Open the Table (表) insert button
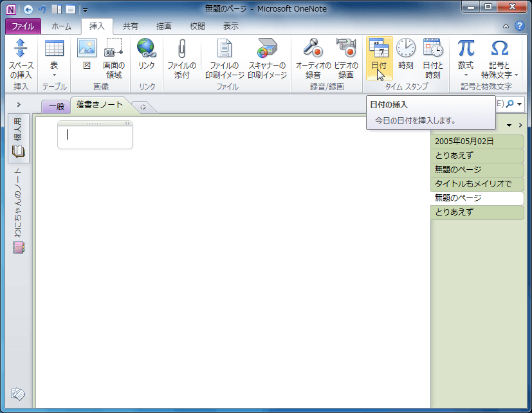The height and width of the screenshot is (413, 532). [x=54, y=59]
